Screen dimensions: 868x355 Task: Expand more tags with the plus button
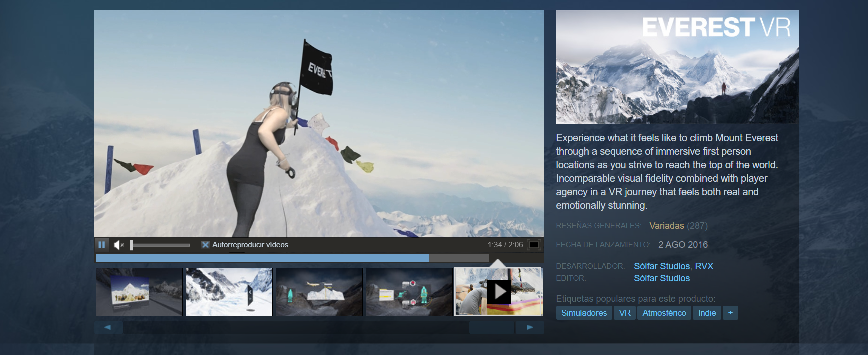[x=730, y=313]
